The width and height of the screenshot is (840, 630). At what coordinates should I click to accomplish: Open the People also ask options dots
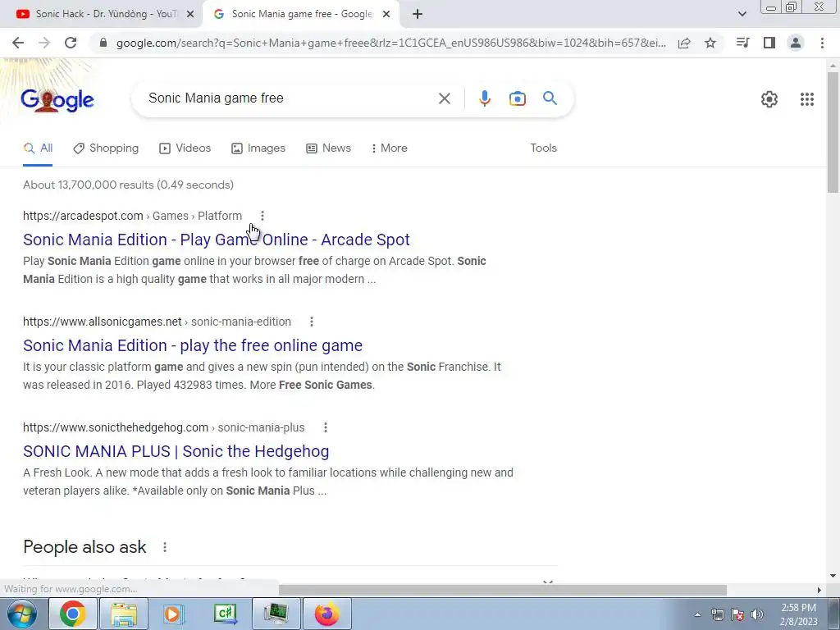164,547
